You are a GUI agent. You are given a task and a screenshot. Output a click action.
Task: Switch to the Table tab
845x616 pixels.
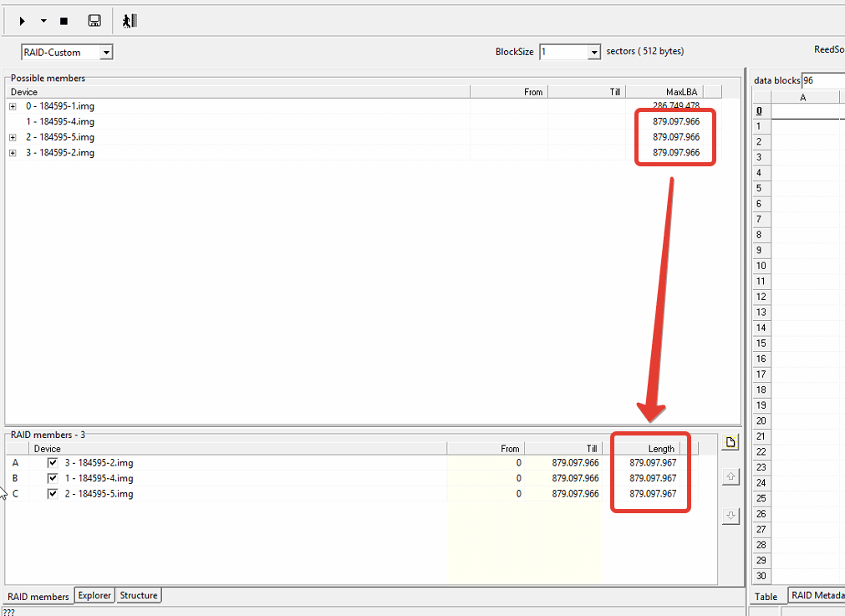click(766, 597)
